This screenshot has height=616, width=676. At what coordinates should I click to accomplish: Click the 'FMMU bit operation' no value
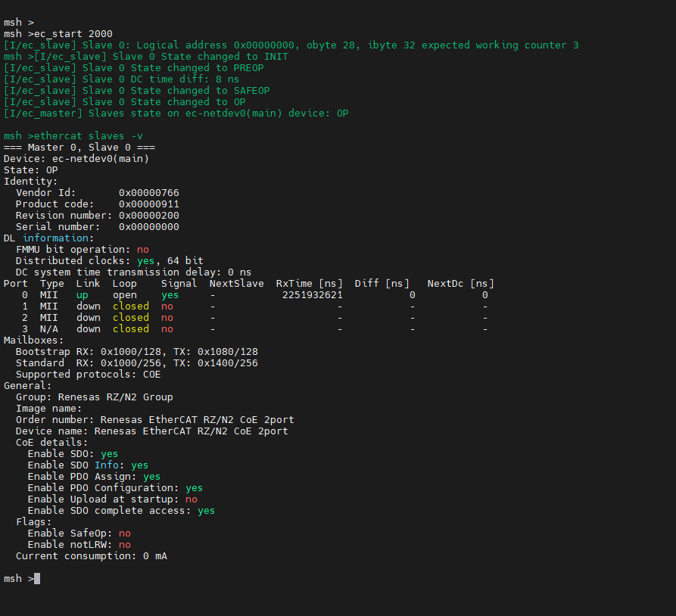(142, 250)
